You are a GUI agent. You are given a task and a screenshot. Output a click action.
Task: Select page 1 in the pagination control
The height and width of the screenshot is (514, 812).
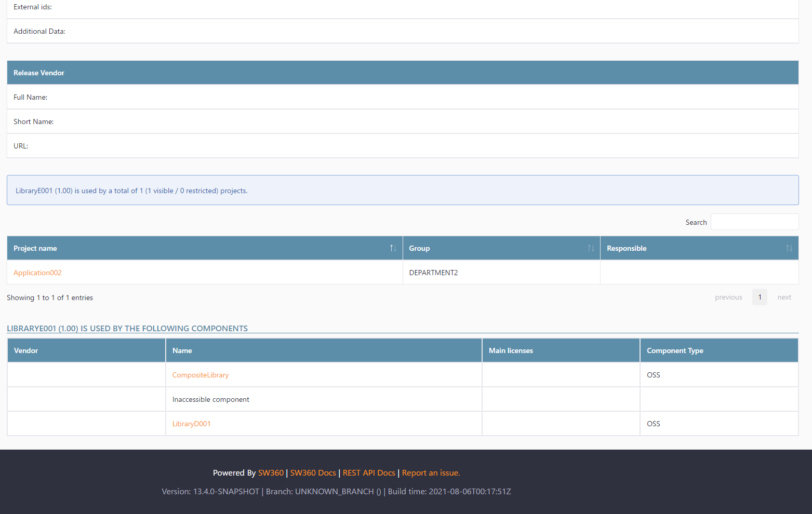click(760, 296)
